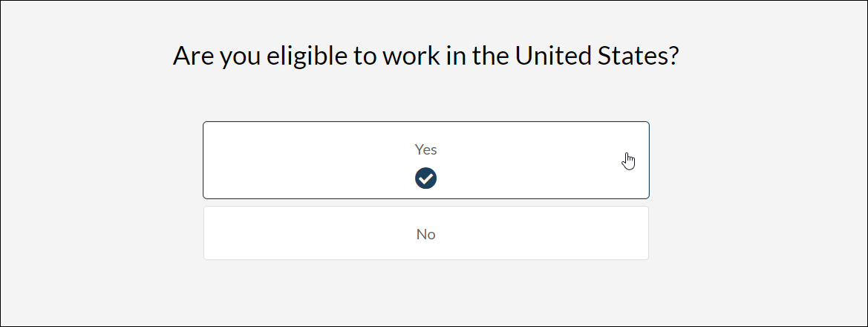Switch the answer to No
Screen dimensions: 868x327
coord(425,233)
